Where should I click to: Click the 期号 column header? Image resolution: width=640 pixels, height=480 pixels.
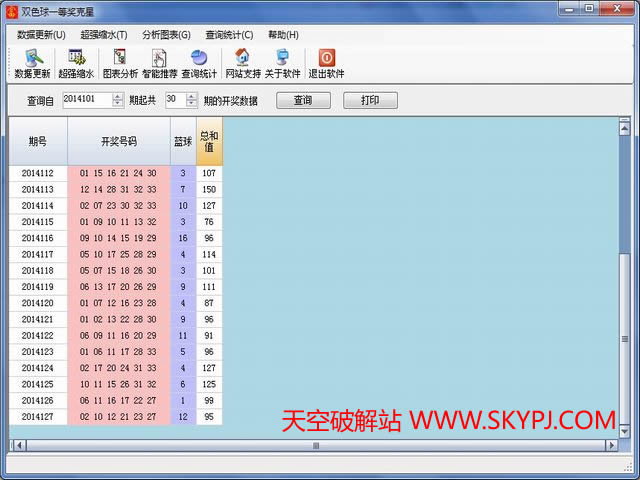[38, 141]
